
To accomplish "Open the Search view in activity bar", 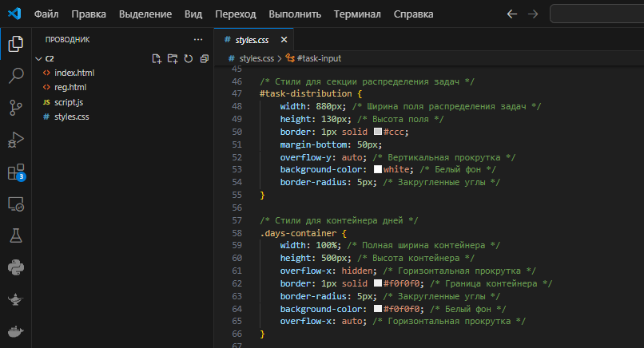I will [x=15, y=76].
